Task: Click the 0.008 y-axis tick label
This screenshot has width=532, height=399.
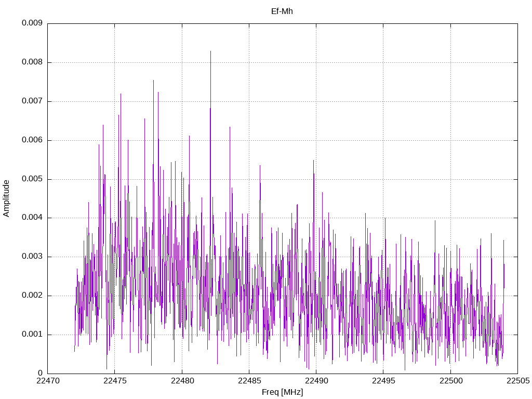Action: pos(32,62)
